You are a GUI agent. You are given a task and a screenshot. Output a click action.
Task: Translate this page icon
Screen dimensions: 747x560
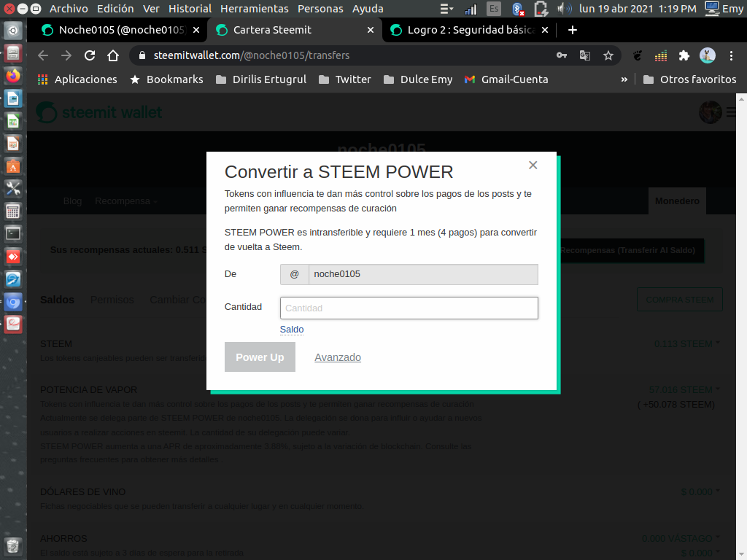click(x=585, y=55)
